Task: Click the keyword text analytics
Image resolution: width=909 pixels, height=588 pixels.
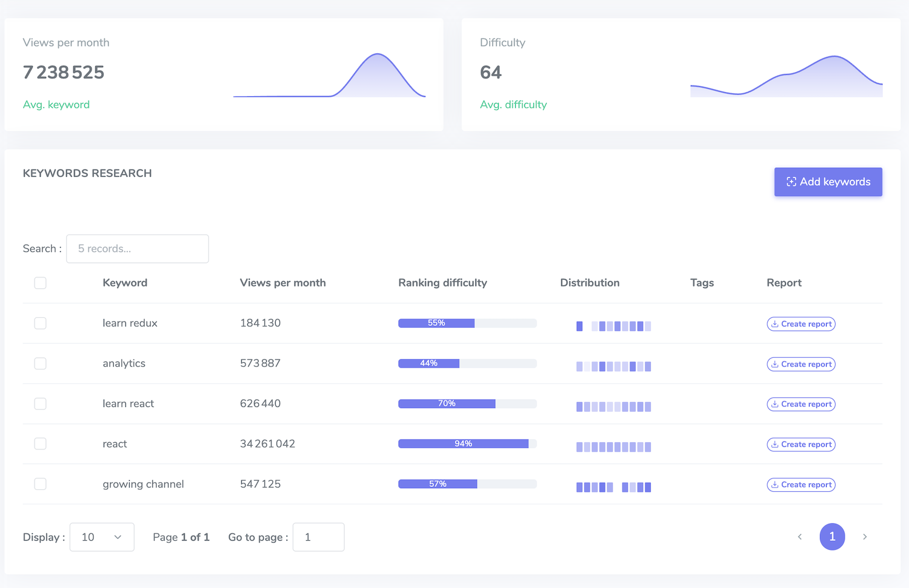Action: 124,363
